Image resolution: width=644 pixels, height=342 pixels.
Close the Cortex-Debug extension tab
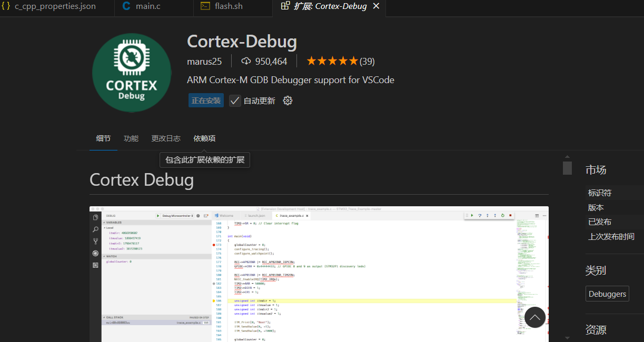376,6
